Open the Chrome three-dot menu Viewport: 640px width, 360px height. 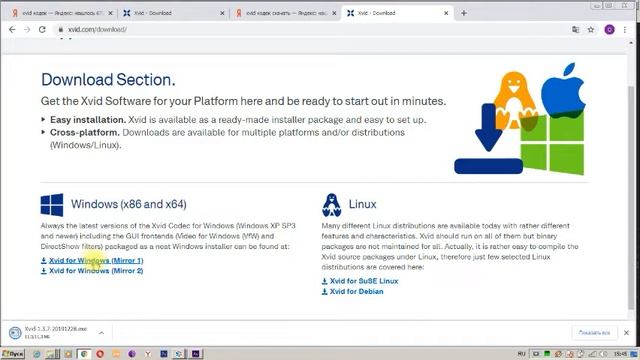(625, 29)
